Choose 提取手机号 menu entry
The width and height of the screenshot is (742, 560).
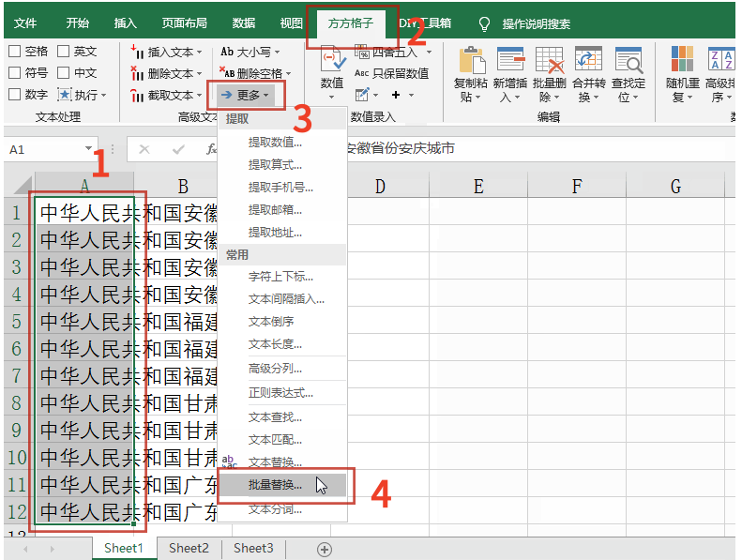[x=280, y=188]
